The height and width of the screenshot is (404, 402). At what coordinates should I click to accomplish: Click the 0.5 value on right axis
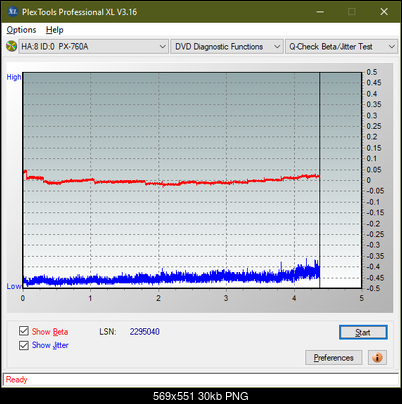[x=372, y=72]
